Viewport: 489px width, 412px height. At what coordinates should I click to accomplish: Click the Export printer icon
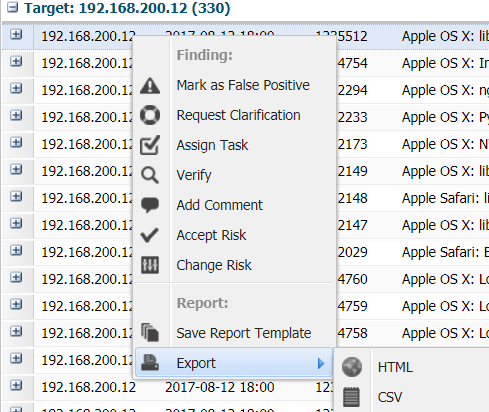(150, 363)
